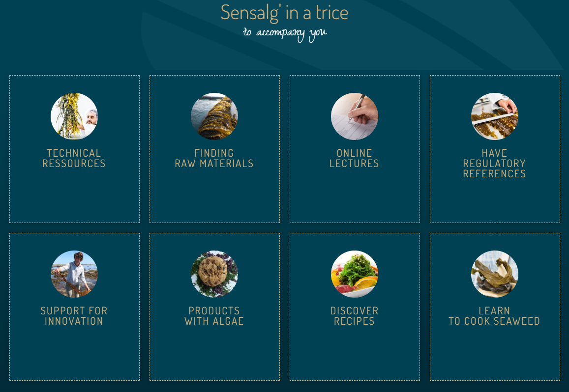Viewport: 569px width, 392px height.
Task: Click the Regulatory References circular photo
Action: pos(494,116)
